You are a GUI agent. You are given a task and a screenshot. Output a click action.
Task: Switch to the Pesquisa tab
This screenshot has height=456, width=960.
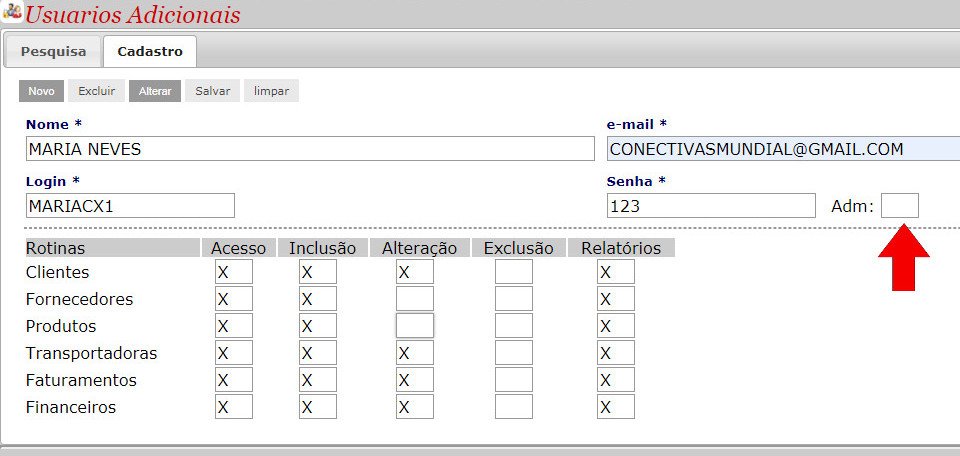pyautogui.click(x=53, y=51)
